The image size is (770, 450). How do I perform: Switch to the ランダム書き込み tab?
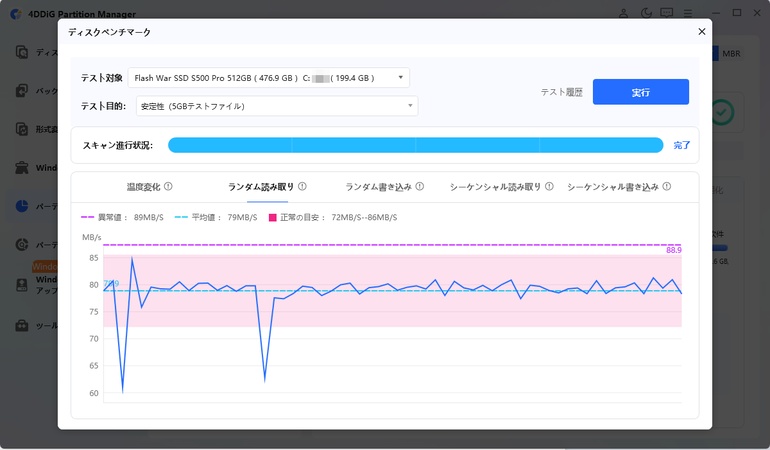[x=378, y=187]
